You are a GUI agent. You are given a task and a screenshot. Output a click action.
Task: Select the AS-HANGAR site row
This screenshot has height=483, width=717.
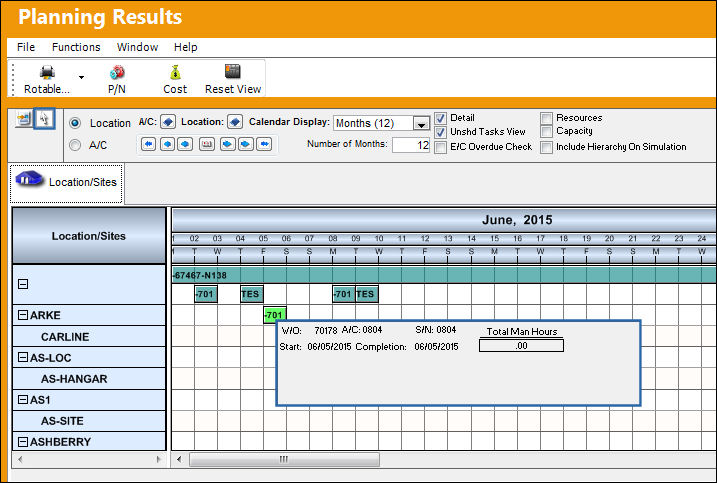click(89, 379)
